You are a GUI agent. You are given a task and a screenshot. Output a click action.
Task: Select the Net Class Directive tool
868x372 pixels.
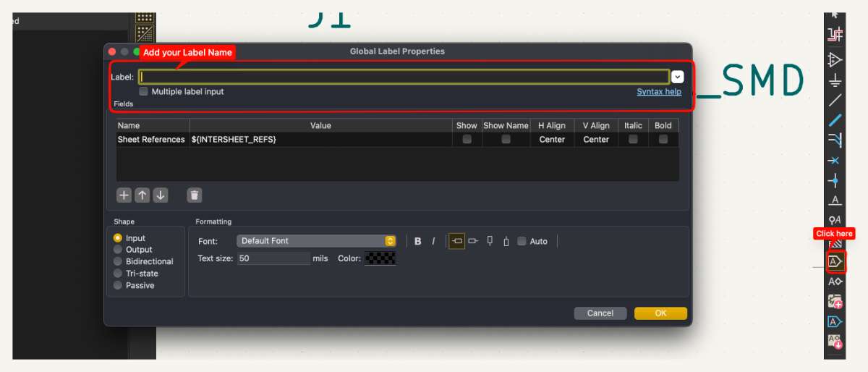[835, 220]
